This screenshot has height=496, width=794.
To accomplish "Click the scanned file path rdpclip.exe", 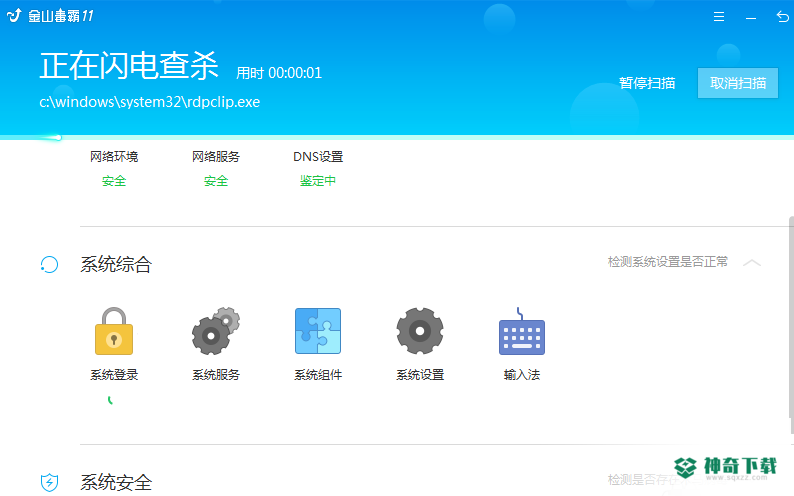I will pos(150,102).
